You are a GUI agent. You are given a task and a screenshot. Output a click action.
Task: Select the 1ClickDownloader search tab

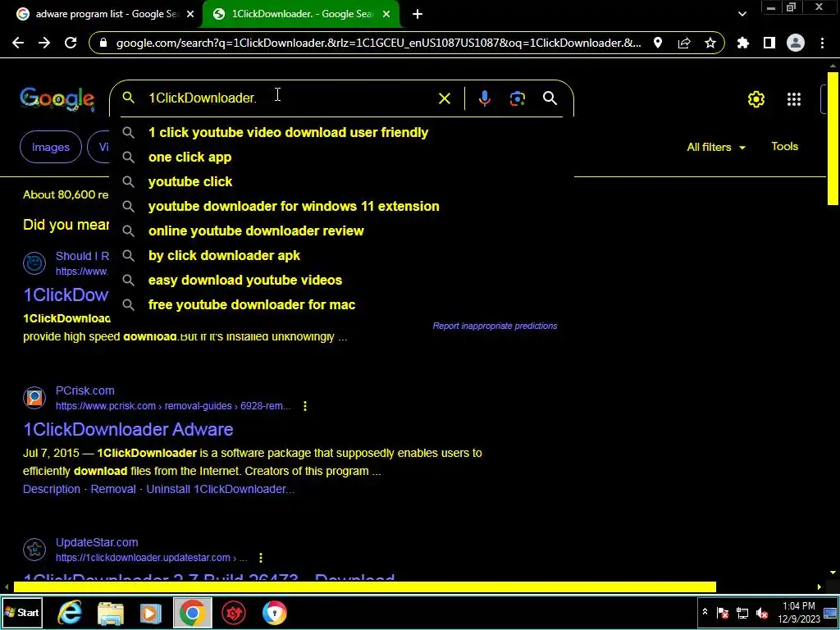pos(300,15)
